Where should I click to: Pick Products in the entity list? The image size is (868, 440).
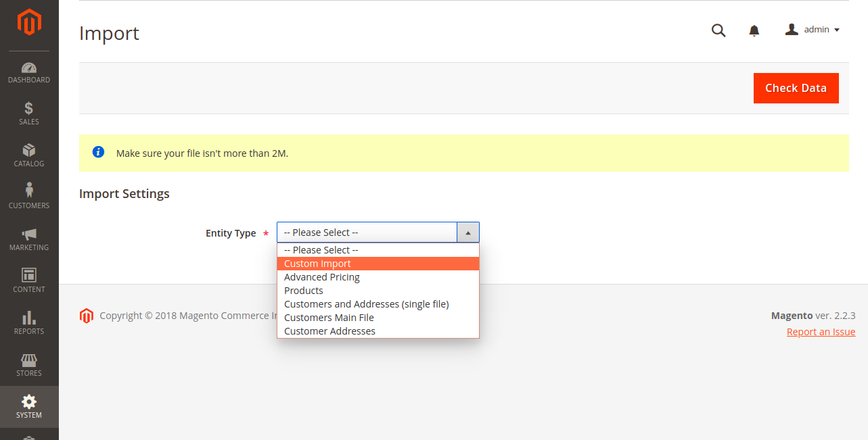tap(303, 291)
